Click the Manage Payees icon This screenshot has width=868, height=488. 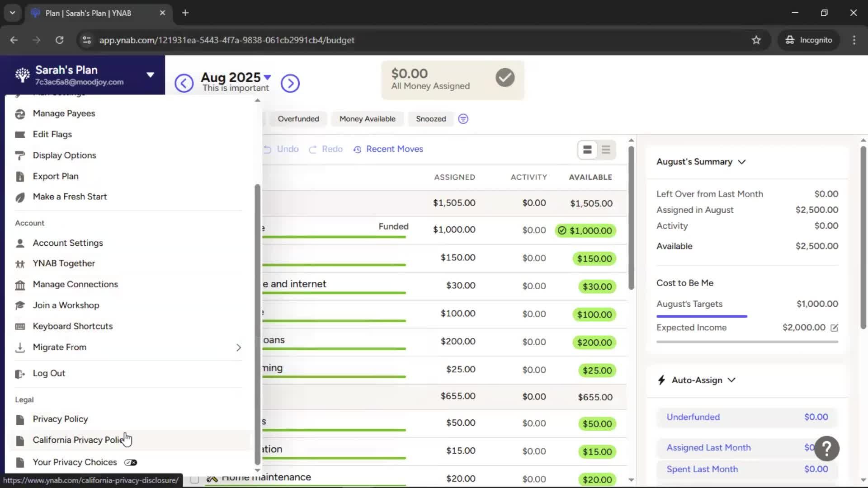coord(20,114)
